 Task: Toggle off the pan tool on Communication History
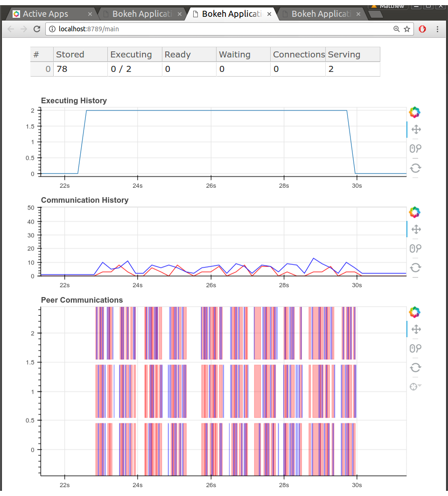[x=415, y=229]
